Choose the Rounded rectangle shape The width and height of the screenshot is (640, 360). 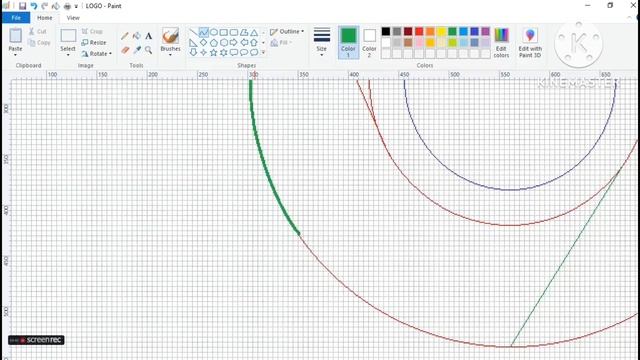(234, 32)
